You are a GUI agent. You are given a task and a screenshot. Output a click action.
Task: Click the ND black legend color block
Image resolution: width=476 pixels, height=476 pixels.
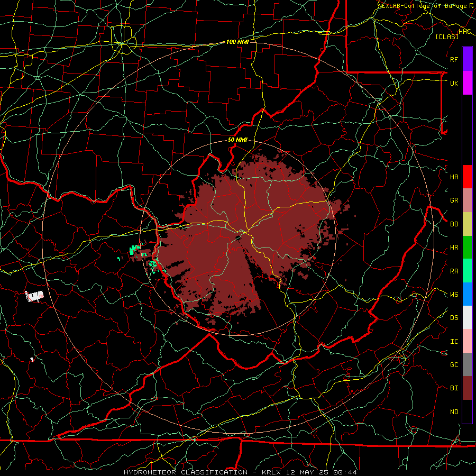tap(467, 411)
